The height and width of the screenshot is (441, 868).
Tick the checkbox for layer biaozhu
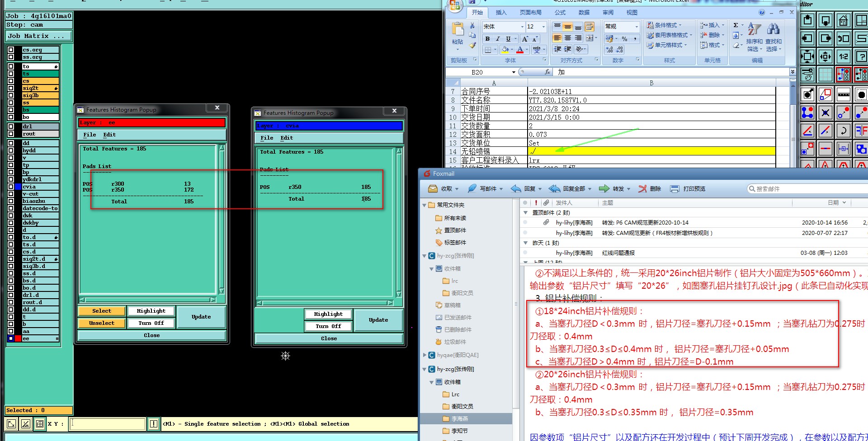(x=11, y=201)
